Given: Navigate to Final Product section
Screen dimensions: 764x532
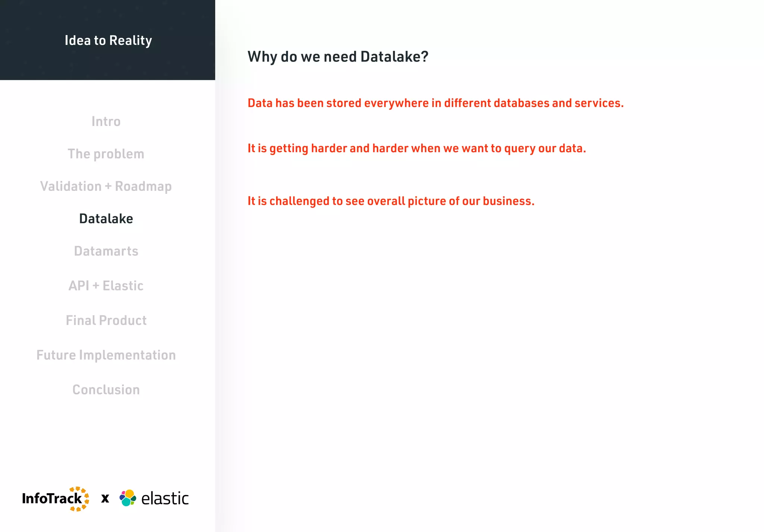Looking at the screenshot, I should [x=106, y=321].
